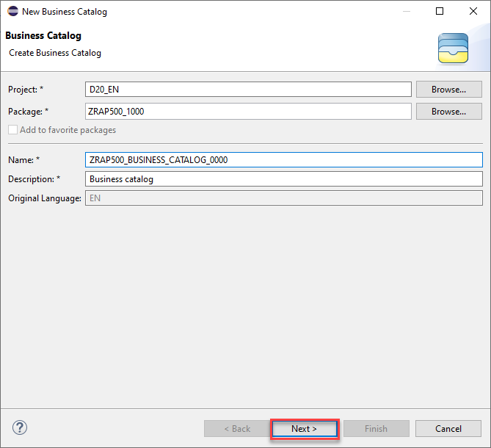Image resolution: width=491 pixels, height=448 pixels.
Task: Click Next to continue the wizard
Action: (x=305, y=429)
